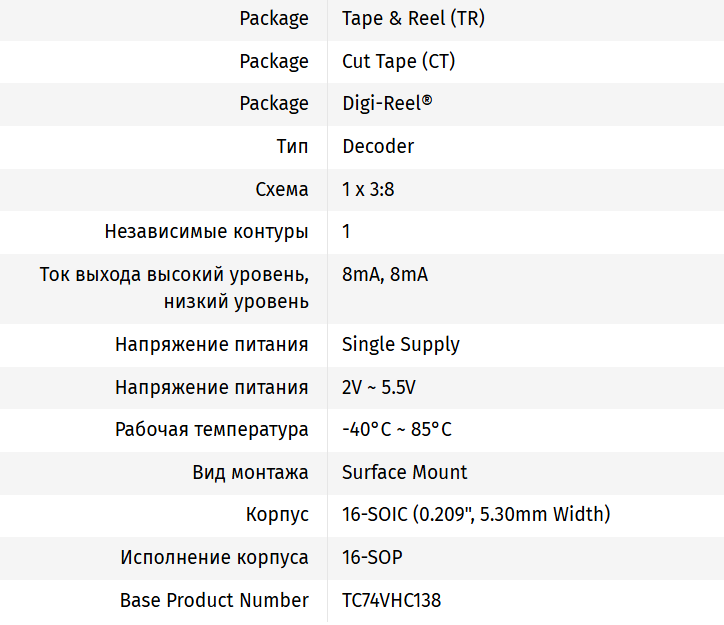This screenshot has height=625, width=724.
Task: Select the "16-SOIC (0.209", 5.30mm Width)" value
Action: [475, 515]
